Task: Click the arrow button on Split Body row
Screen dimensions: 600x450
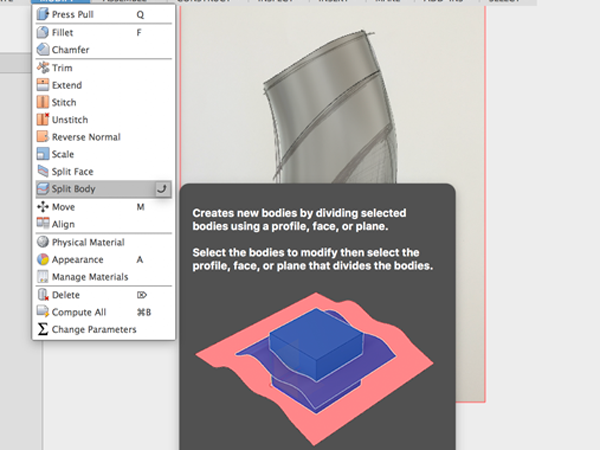Action: 162,189
